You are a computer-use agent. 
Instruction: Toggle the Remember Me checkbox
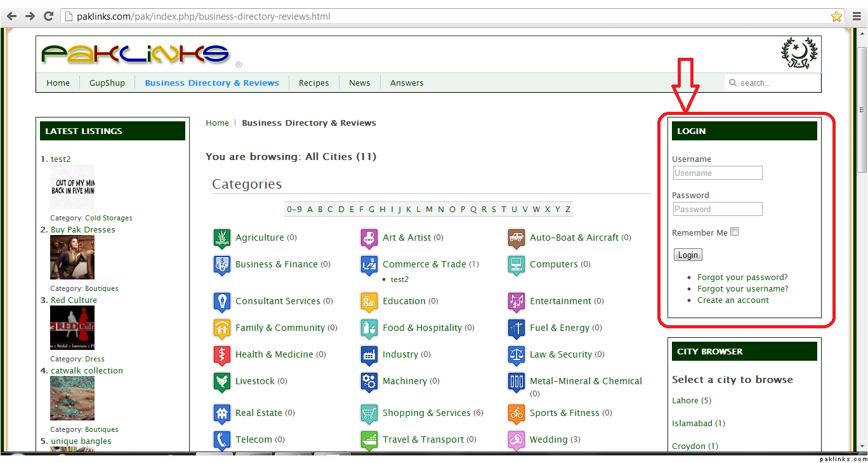click(734, 232)
